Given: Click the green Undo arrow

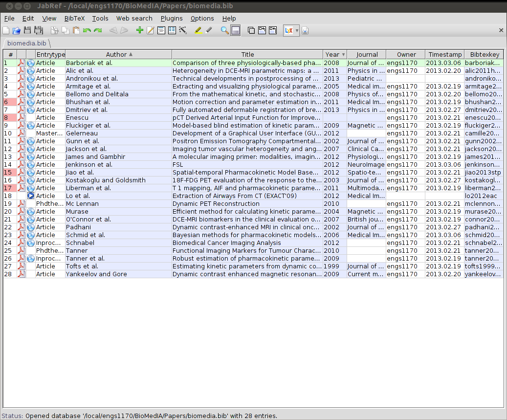Looking at the screenshot, I should point(87,30).
